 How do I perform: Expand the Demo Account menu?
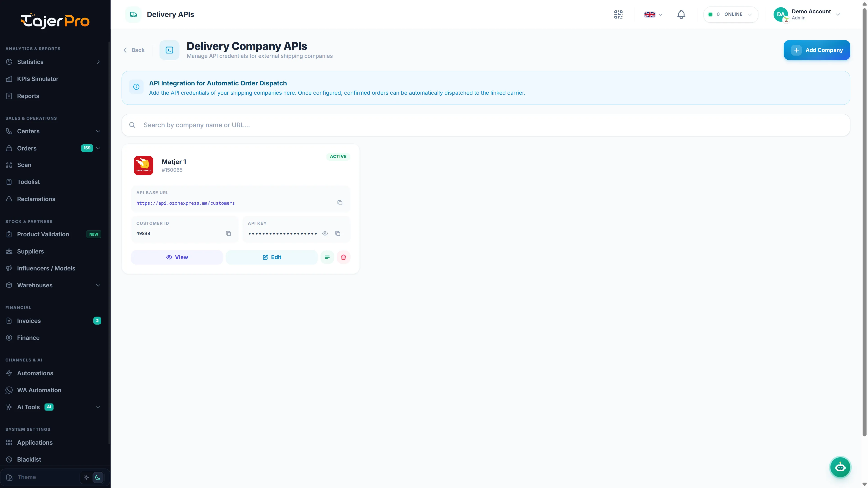(807, 14)
